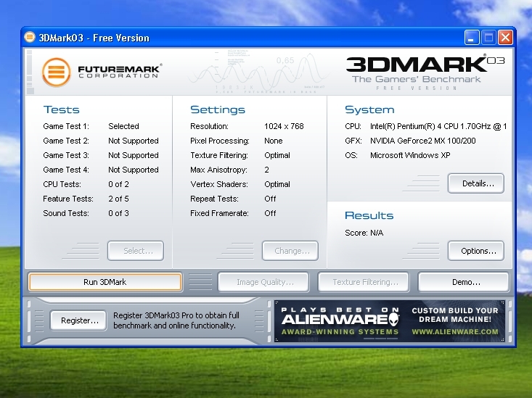Click the 'Resolution:' label
Image resolution: width=532 pixels, height=398 pixels.
(x=209, y=126)
